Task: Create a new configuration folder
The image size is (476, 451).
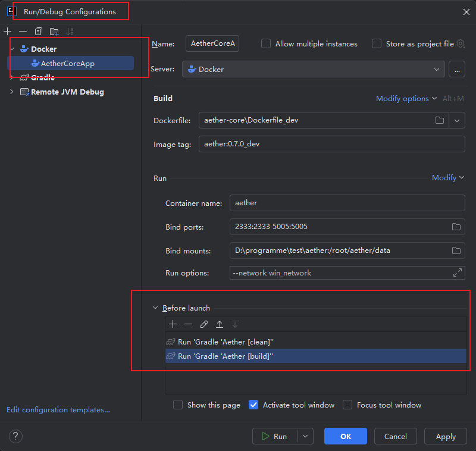Action: [54, 32]
